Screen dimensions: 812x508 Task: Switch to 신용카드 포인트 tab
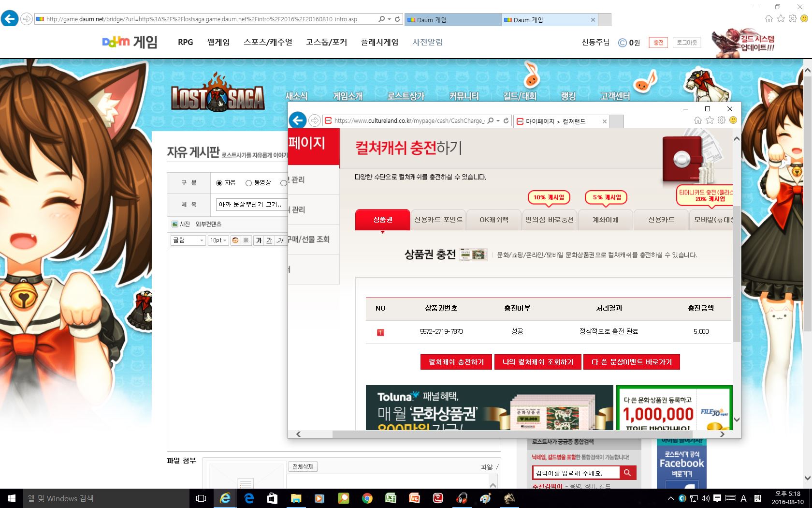tap(438, 220)
